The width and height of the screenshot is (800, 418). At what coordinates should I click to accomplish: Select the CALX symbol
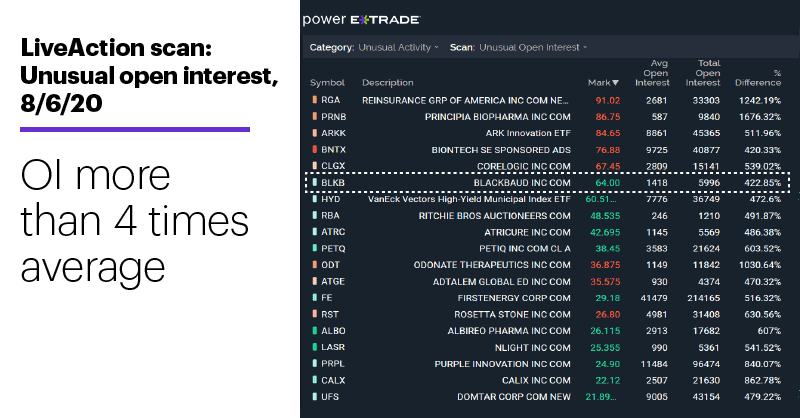coord(333,380)
